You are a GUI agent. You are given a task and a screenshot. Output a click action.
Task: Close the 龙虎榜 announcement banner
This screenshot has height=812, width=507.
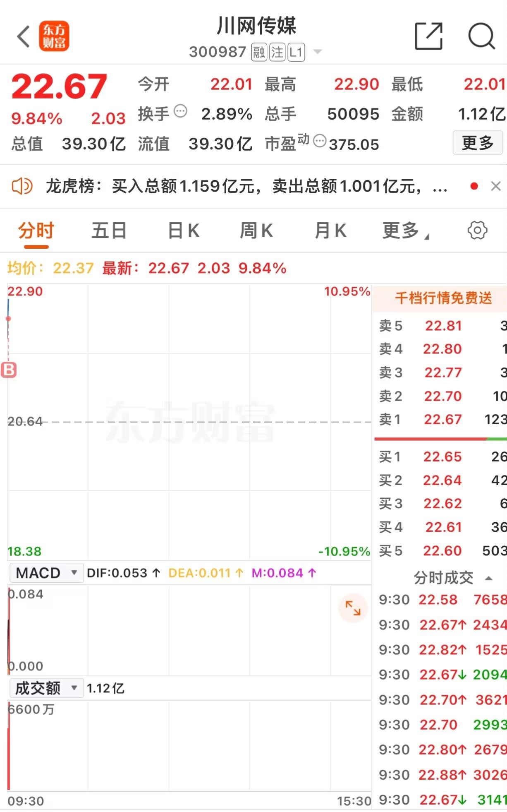(496, 186)
